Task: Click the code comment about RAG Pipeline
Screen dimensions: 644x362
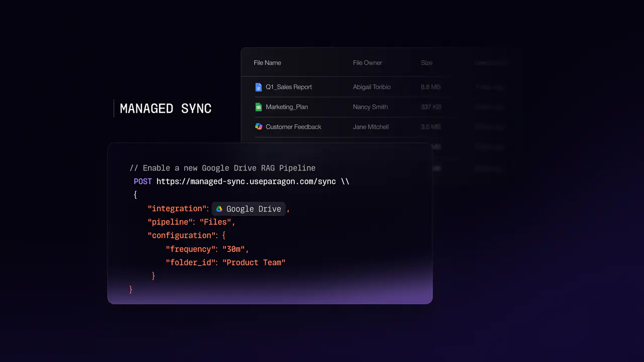Action: (222, 168)
